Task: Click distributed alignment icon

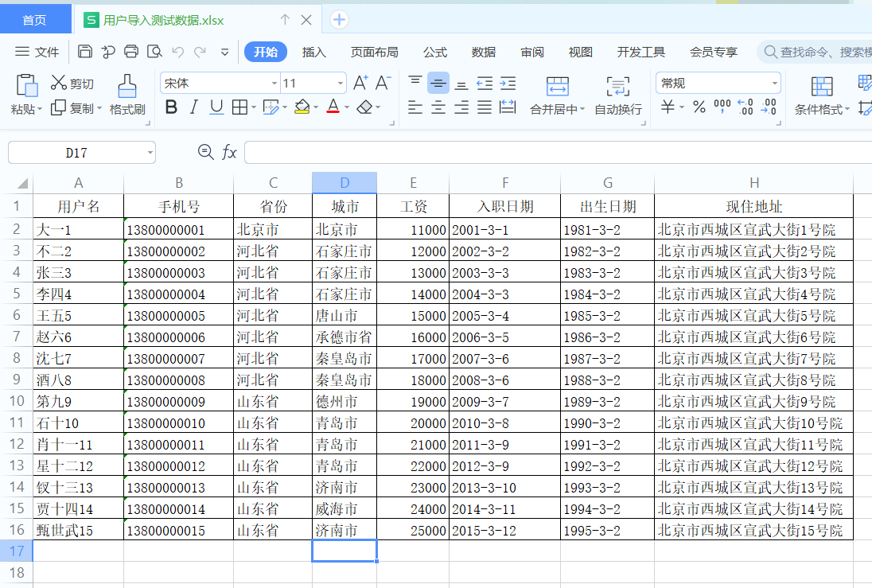Action: coord(508,107)
